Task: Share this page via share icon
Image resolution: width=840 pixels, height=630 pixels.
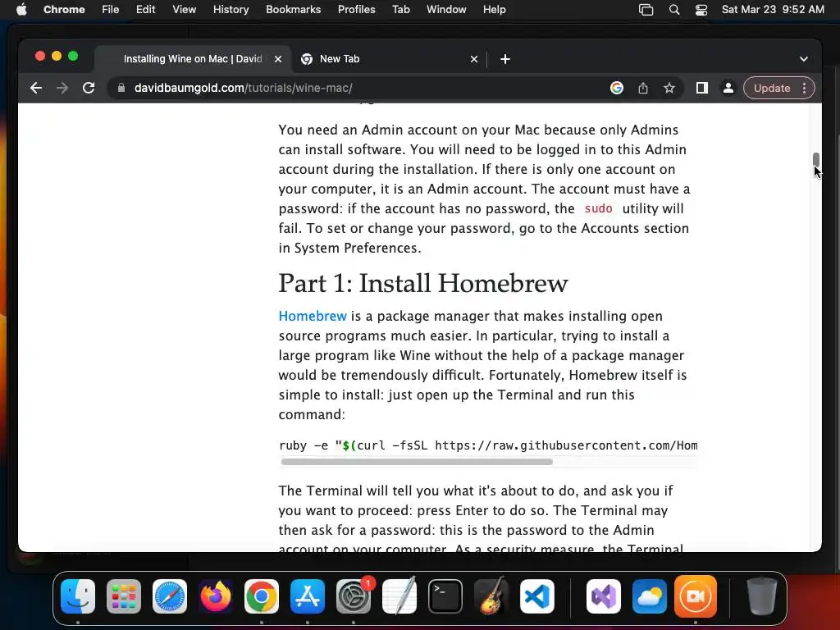Action: coord(643,88)
